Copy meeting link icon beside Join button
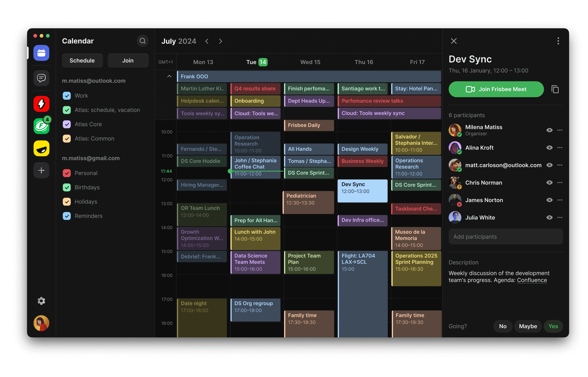This screenshot has height=377, width=588. tap(555, 89)
